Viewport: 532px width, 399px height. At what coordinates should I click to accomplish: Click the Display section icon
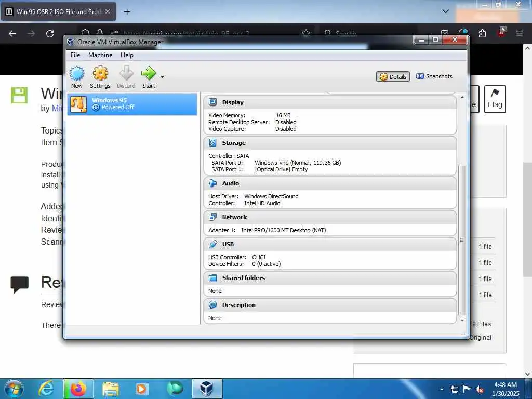[212, 102]
